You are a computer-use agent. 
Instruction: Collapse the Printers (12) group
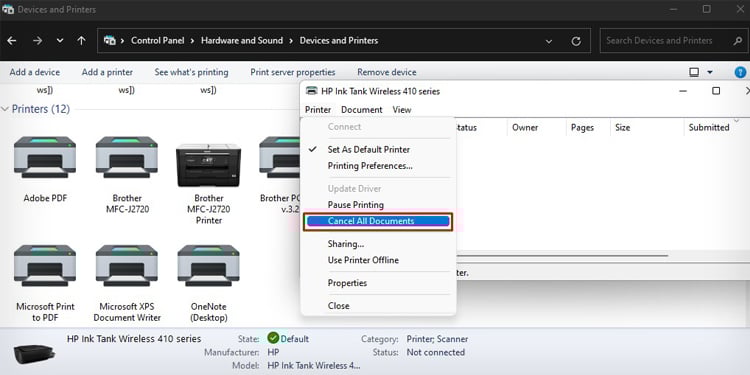(x=5, y=109)
